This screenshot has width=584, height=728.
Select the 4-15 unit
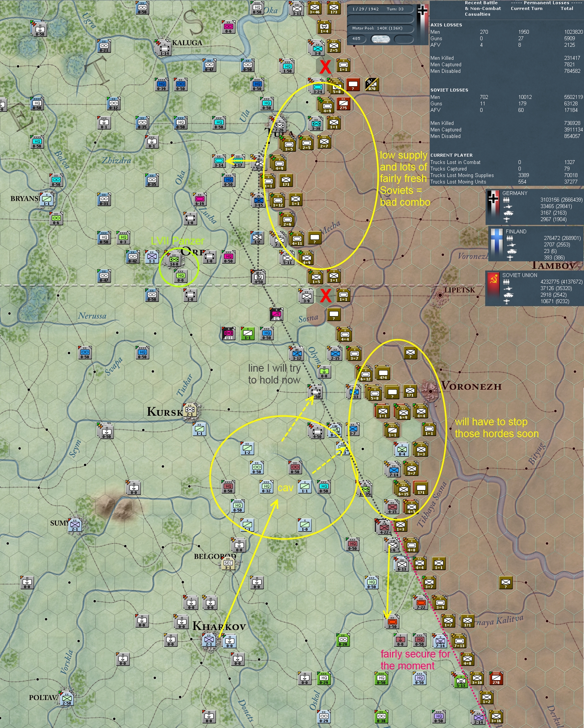(393, 507)
